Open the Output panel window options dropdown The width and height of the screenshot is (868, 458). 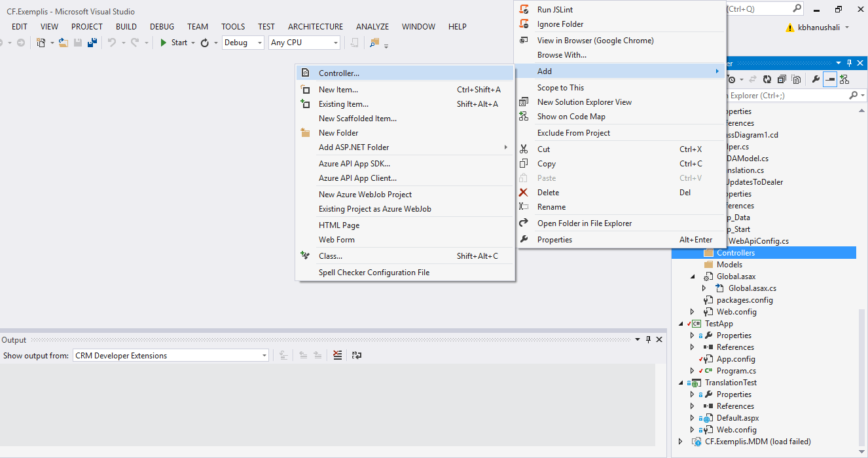pos(638,339)
